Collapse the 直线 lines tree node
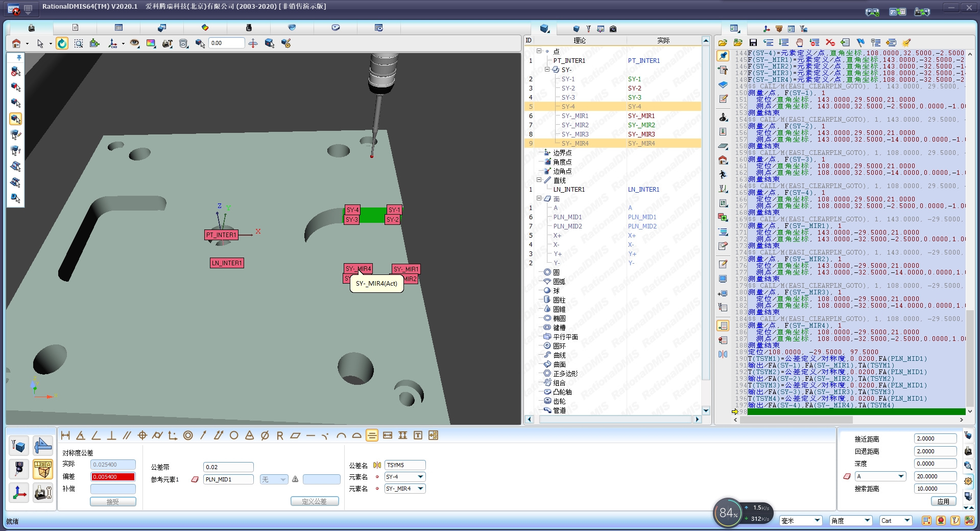This screenshot has width=980, height=531. click(x=539, y=180)
